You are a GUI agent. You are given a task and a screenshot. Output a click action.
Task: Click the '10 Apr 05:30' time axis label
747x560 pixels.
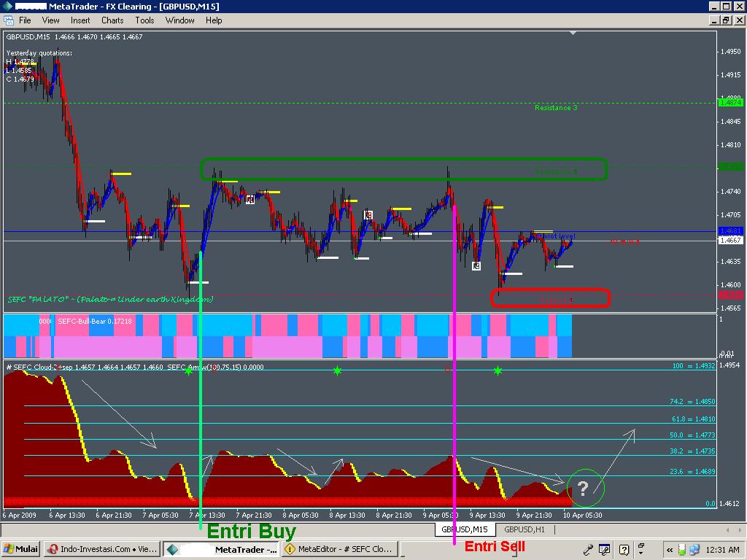(x=583, y=516)
